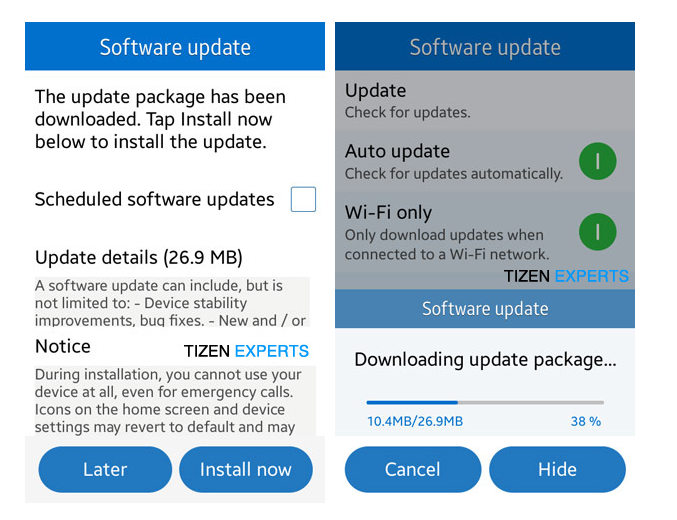Click the Notice section heading
Viewport: 677px width, 520px height.
point(63,346)
